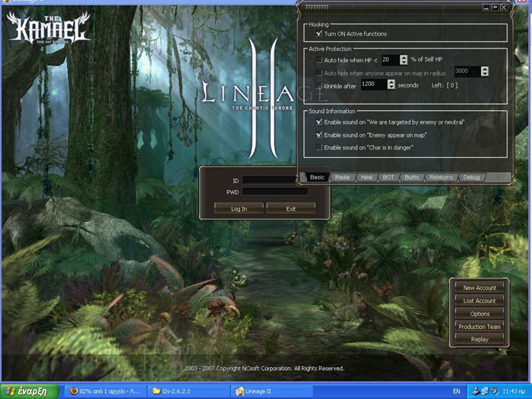
Task: Decrease UnHide seconds with down arrow
Action: 391,87
